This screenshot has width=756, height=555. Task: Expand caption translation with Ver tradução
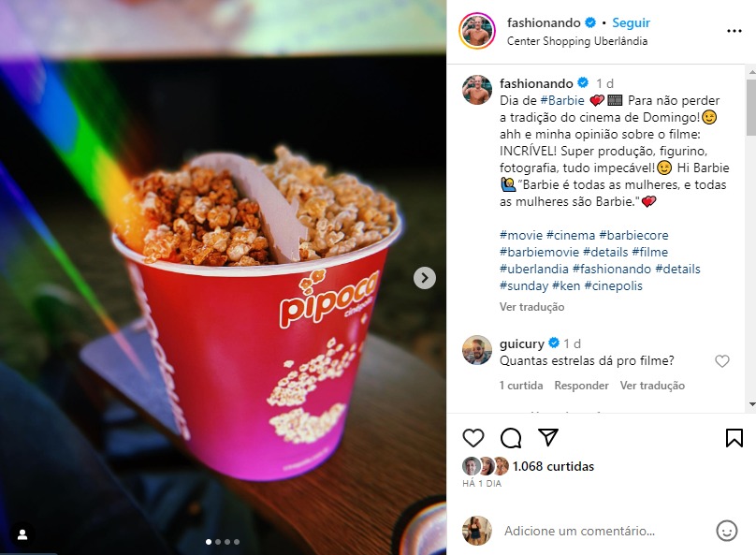(x=531, y=307)
